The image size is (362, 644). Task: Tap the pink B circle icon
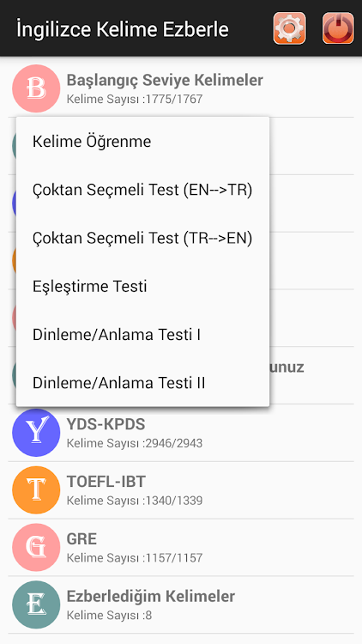[36, 88]
